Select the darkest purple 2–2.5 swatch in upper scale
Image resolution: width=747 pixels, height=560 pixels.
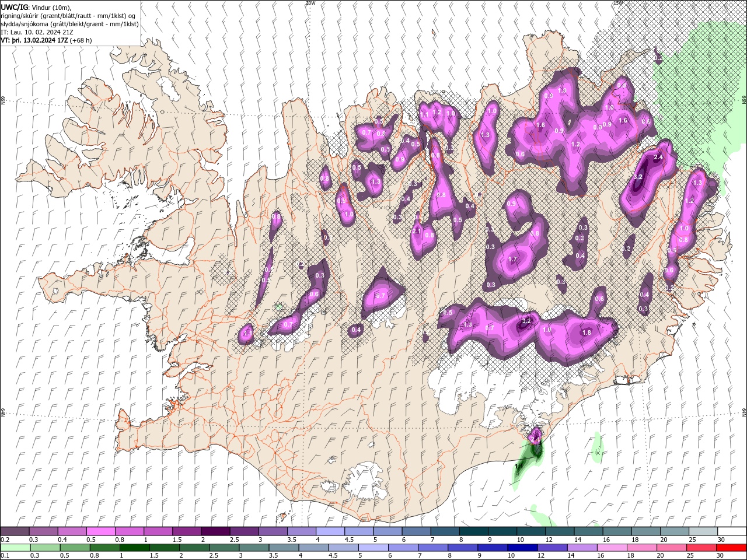pos(215,531)
